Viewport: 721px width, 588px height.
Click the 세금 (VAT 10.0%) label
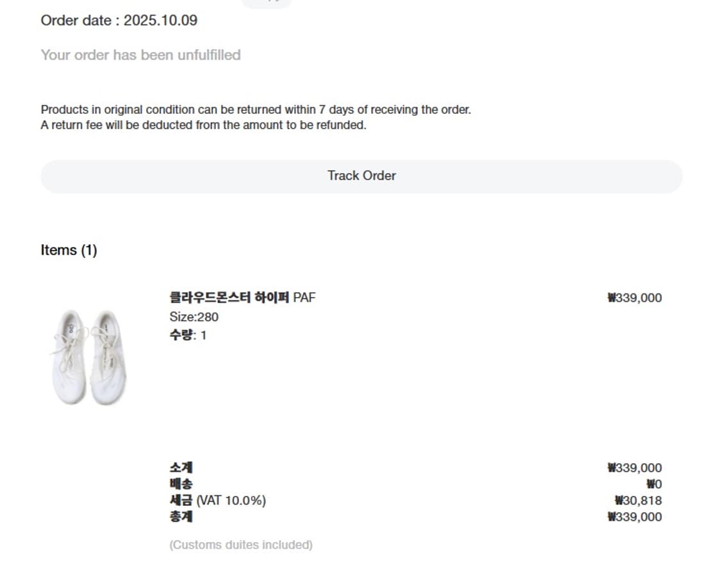pos(217,500)
